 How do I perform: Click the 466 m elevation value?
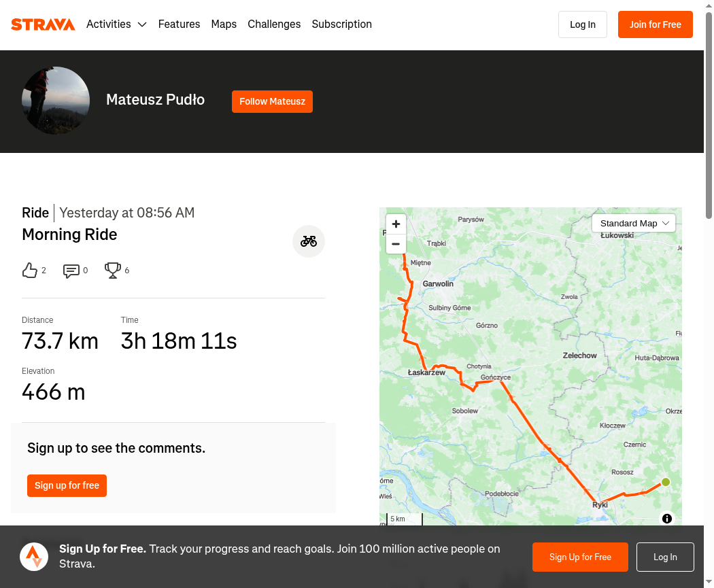click(54, 392)
